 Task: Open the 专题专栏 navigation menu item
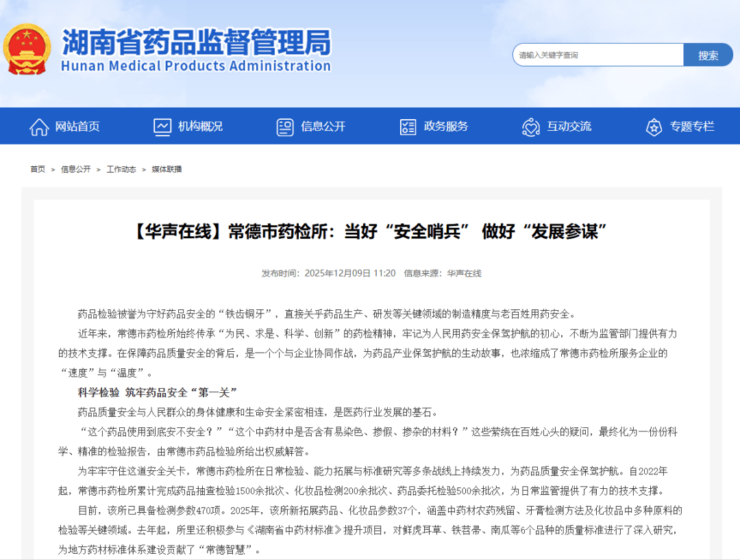coord(691,127)
